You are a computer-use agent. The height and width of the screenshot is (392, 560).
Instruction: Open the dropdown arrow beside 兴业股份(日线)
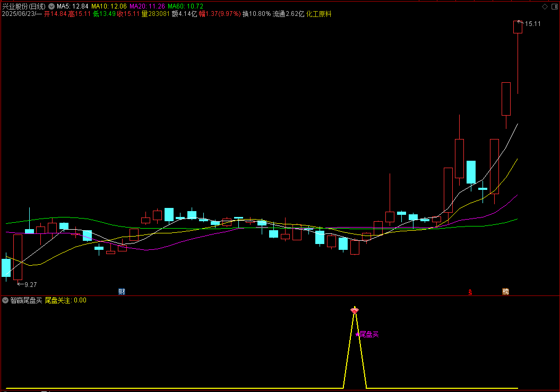51,6
